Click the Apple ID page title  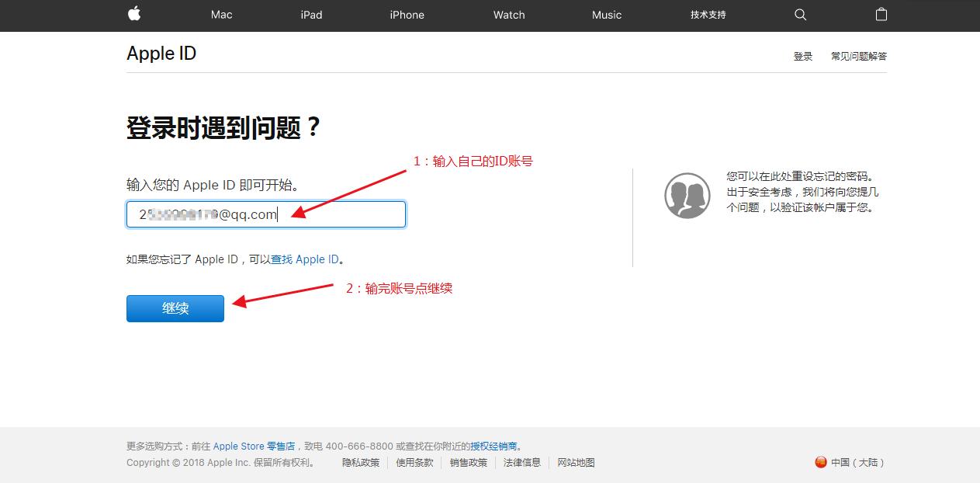(x=161, y=54)
